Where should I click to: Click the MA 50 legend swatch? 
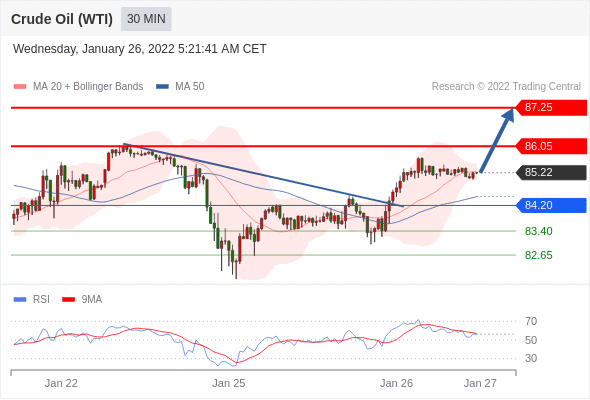pyautogui.click(x=162, y=87)
